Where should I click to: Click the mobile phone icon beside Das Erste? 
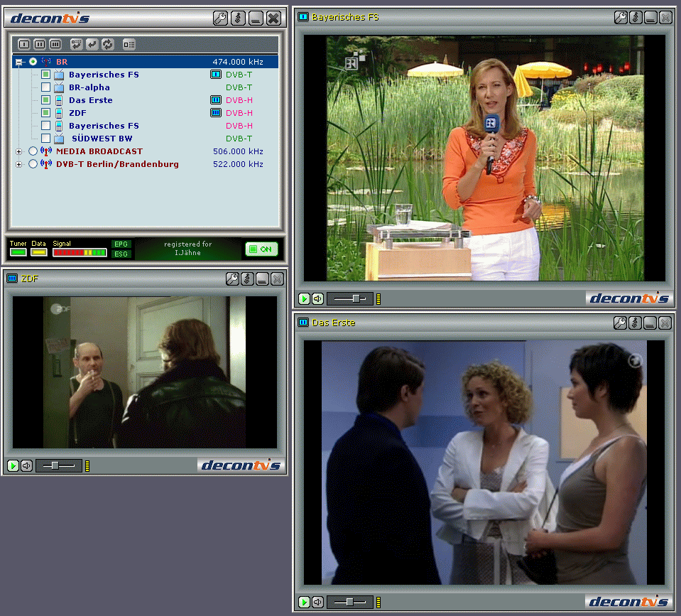coord(59,100)
